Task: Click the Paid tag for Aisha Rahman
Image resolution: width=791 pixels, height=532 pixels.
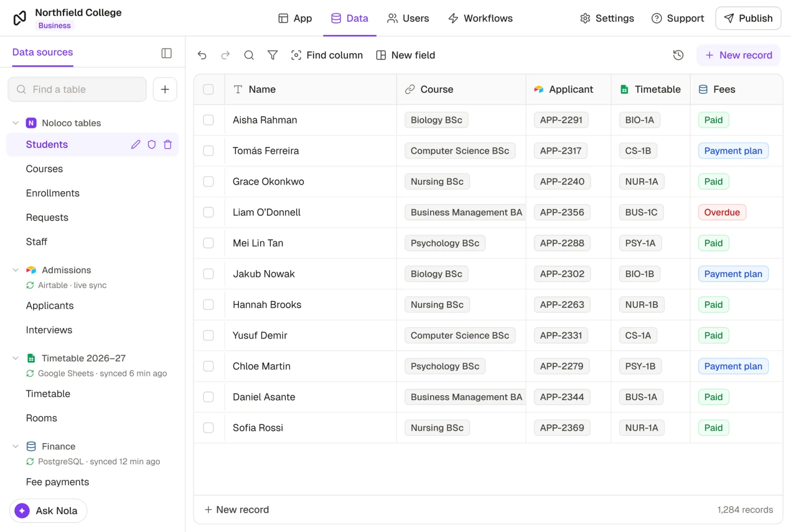Action: tap(713, 120)
